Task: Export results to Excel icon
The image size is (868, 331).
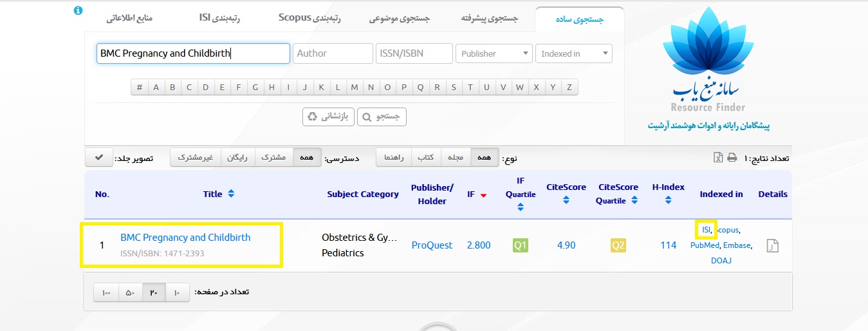Action: pyautogui.click(x=718, y=158)
